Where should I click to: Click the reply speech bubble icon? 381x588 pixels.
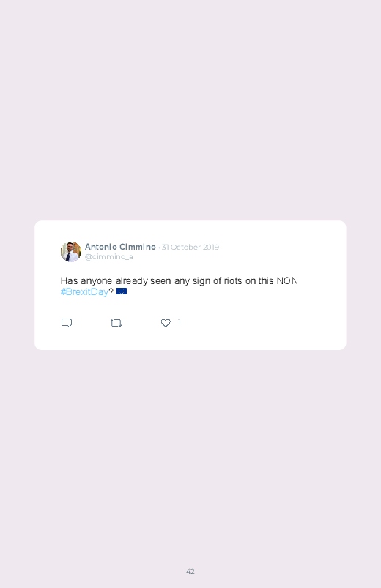[67, 323]
